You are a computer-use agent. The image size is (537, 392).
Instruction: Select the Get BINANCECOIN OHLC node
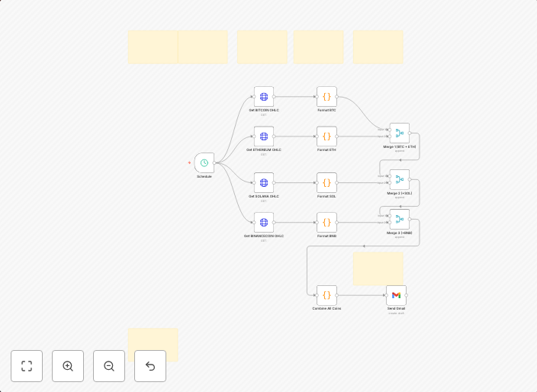tap(264, 223)
